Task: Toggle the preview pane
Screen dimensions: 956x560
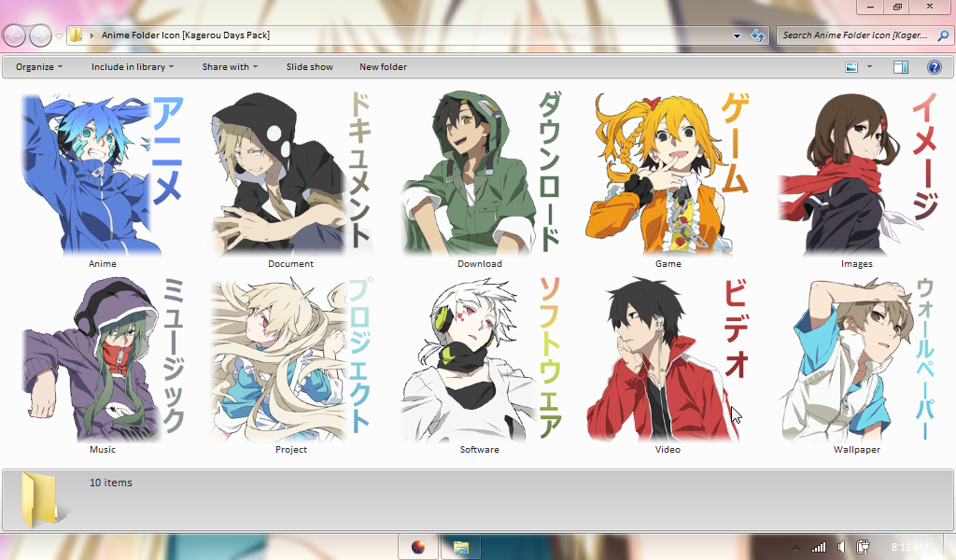Action: click(x=901, y=67)
